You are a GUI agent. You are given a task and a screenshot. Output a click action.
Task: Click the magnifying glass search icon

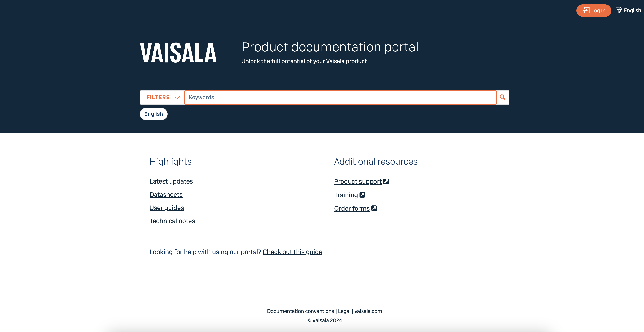503,98
